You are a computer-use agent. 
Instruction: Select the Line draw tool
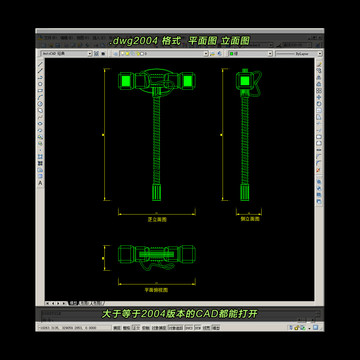click(x=40, y=64)
